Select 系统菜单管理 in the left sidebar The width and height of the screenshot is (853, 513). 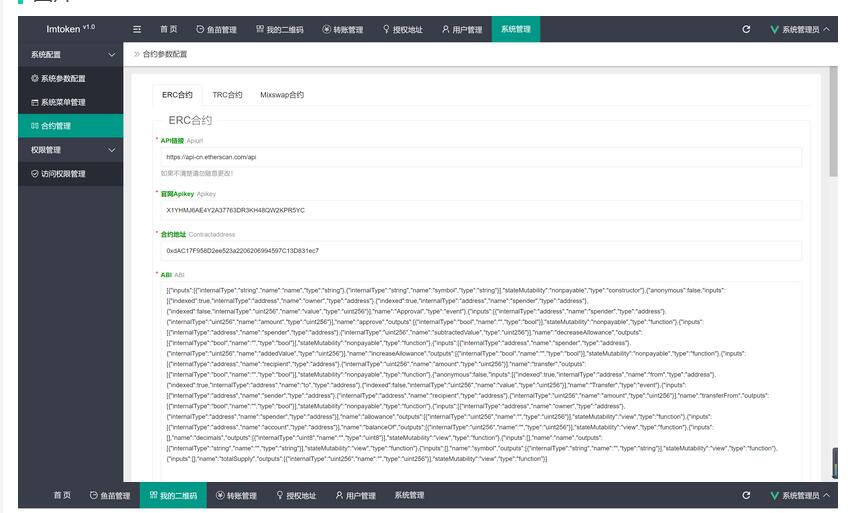62,102
